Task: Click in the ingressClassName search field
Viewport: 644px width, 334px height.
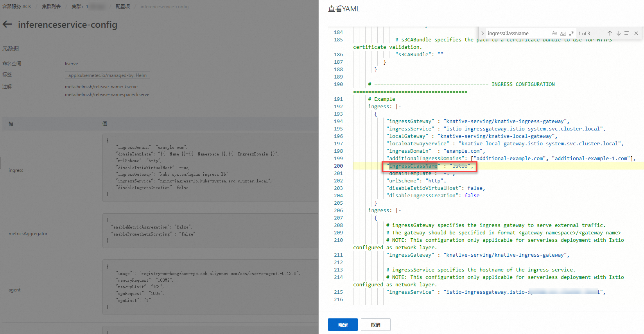Action: 516,33
